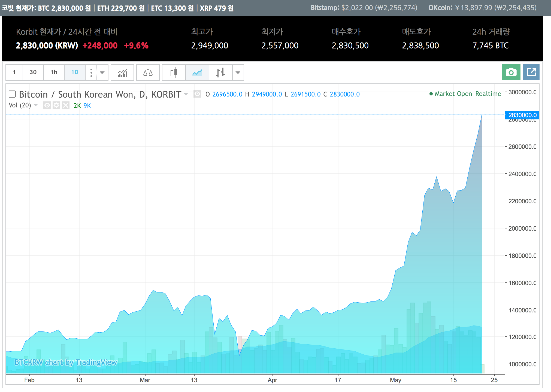
Task: Select the 1D daily interval
Action: click(x=75, y=72)
